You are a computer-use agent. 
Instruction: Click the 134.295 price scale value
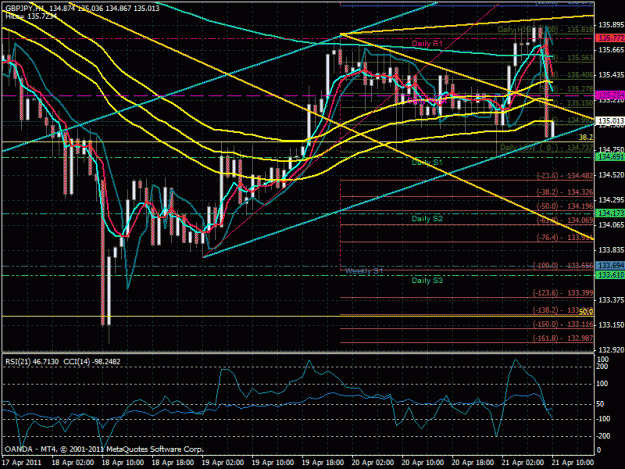(x=611, y=200)
